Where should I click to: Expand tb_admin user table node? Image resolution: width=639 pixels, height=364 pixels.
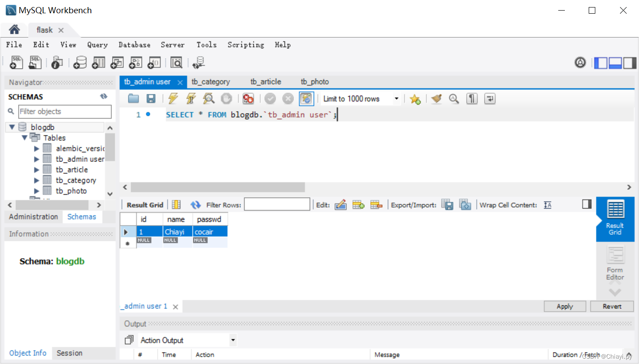(37, 159)
